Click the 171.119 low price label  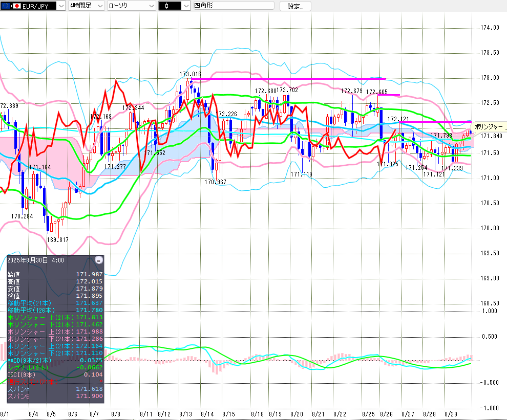[302, 174]
